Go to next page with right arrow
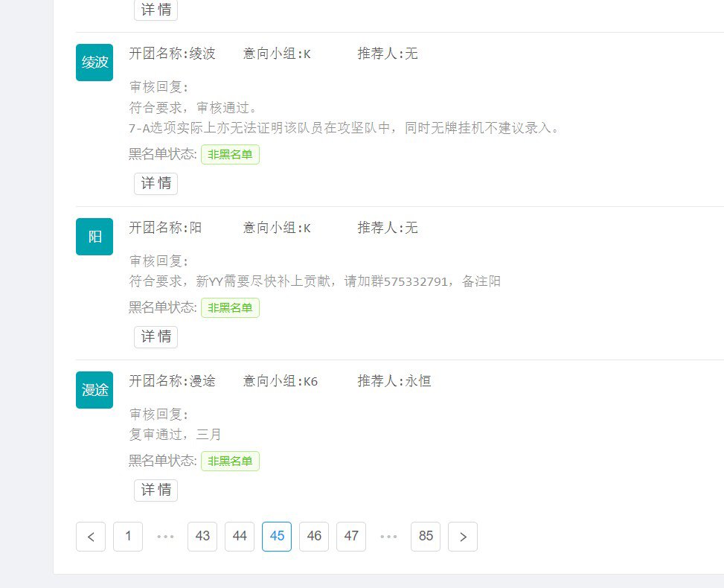The image size is (724, 588). [463, 537]
